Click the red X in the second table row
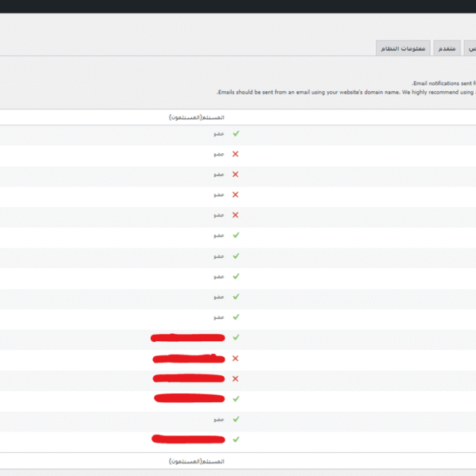476x476 pixels. (236, 154)
